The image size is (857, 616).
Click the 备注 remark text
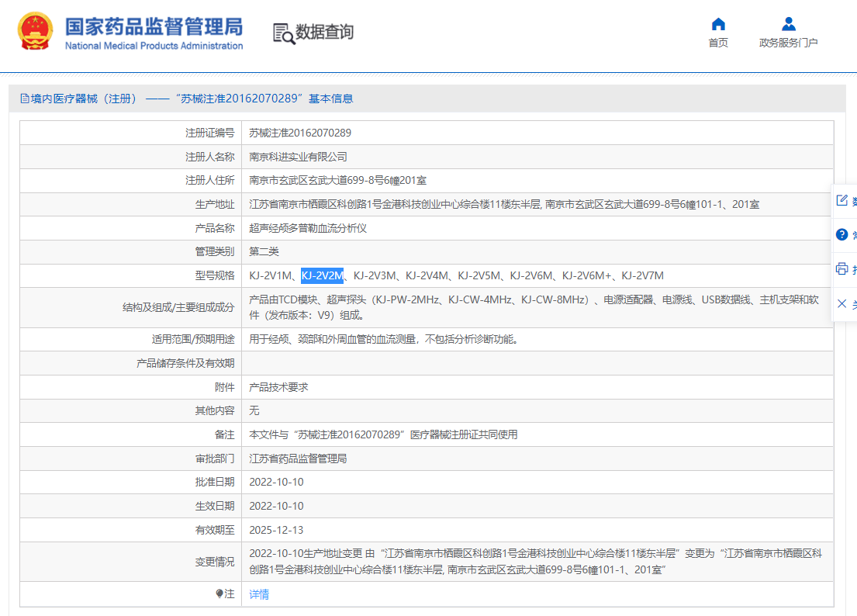pos(383,434)
